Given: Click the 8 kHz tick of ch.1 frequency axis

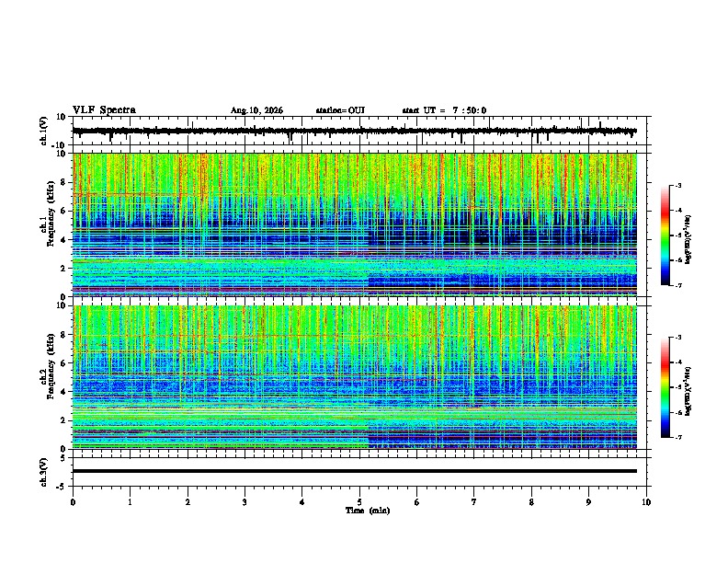Looking at the screenshot, I should coord(64,182).
